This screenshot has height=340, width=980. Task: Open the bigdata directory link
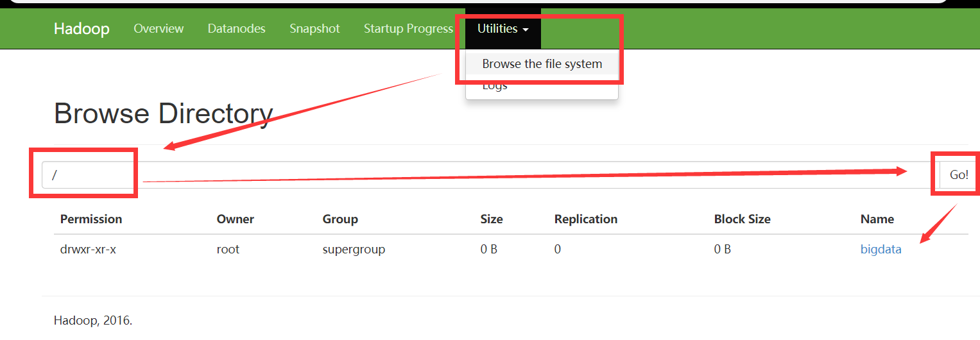881,250
